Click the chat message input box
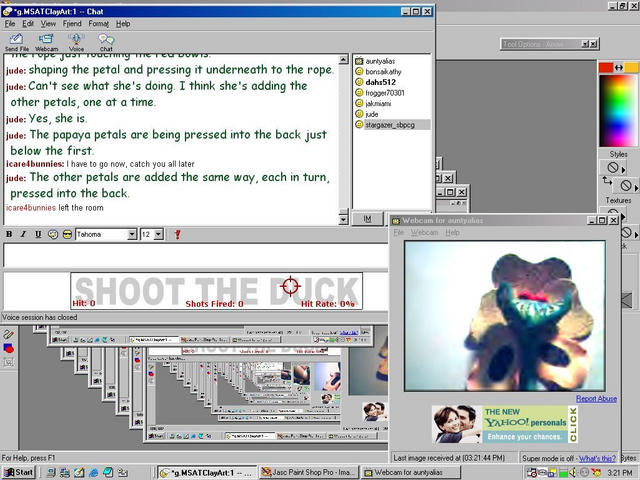Viewport: 640px width, 480px height. pyautogui.click(x=195, y=256)
